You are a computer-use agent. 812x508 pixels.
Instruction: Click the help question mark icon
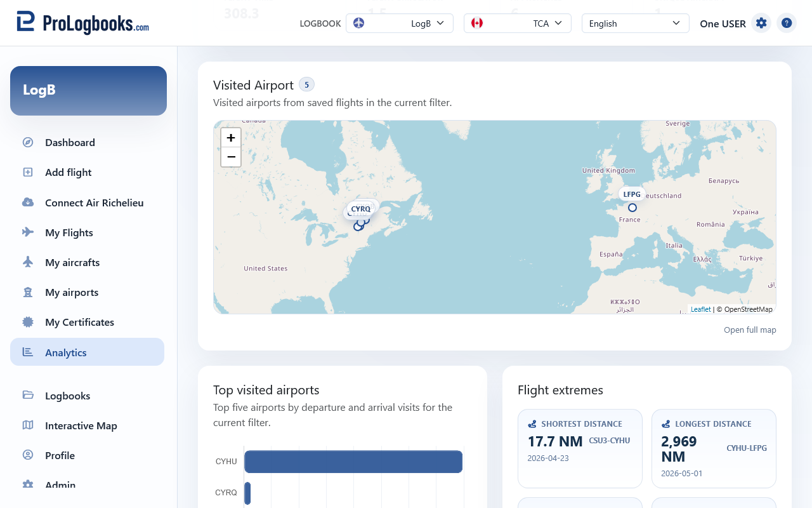(787, 23)
